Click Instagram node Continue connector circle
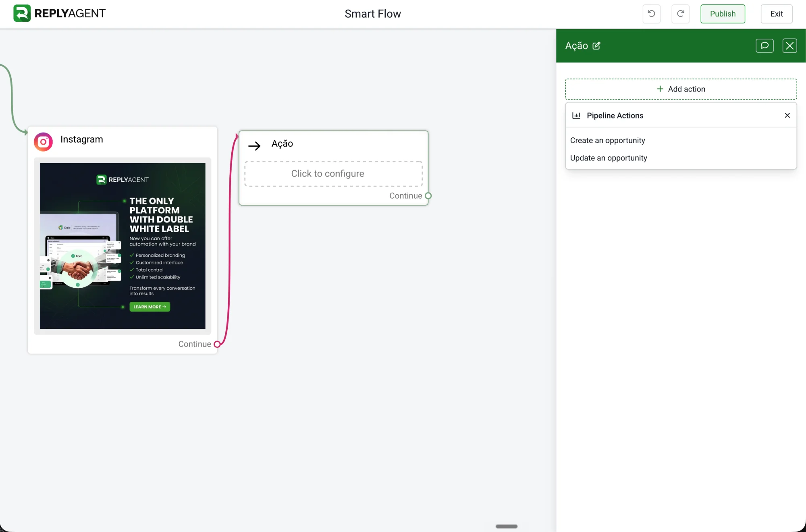The width and height of the screenshot is (806, 532). (217, 344)
